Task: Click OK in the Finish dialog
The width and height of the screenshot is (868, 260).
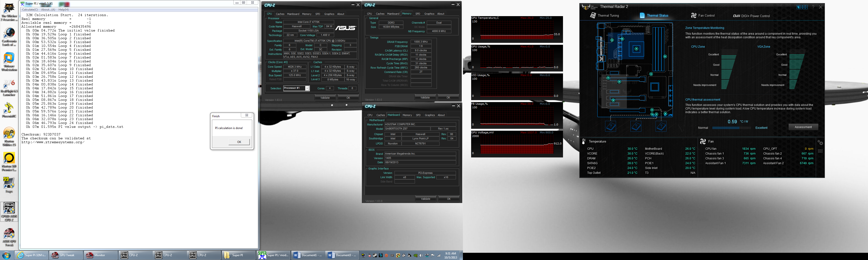Action: tap(239, 142)
